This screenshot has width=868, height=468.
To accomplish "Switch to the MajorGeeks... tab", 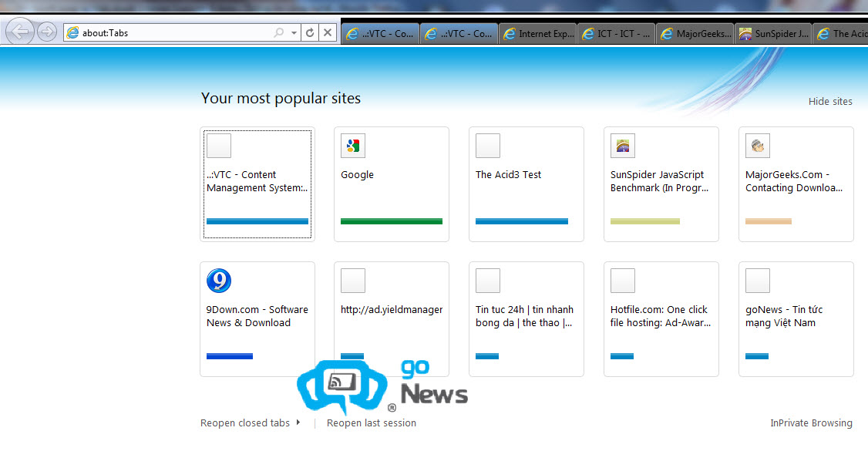I will (x=695, y=34).
